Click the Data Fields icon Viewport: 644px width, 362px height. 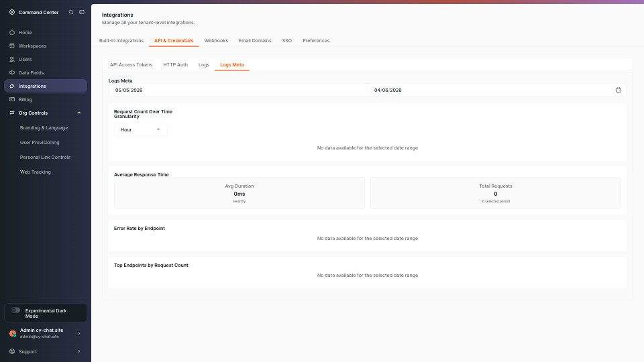tap(12, 72)
